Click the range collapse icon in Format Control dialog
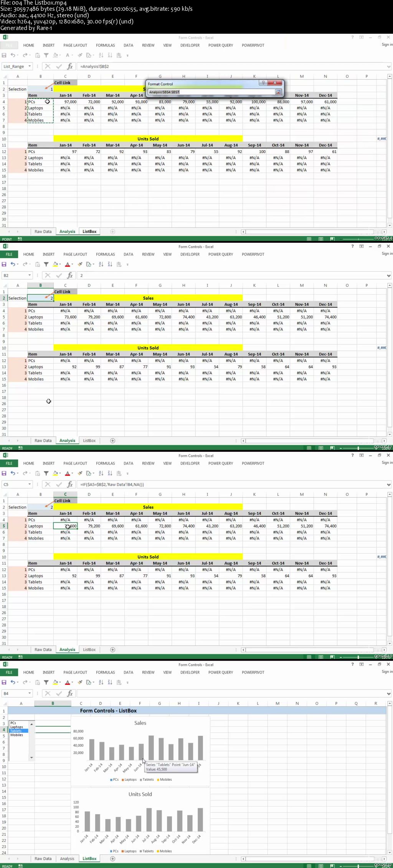This screenshot has width=393, height=868. point(278,92)
